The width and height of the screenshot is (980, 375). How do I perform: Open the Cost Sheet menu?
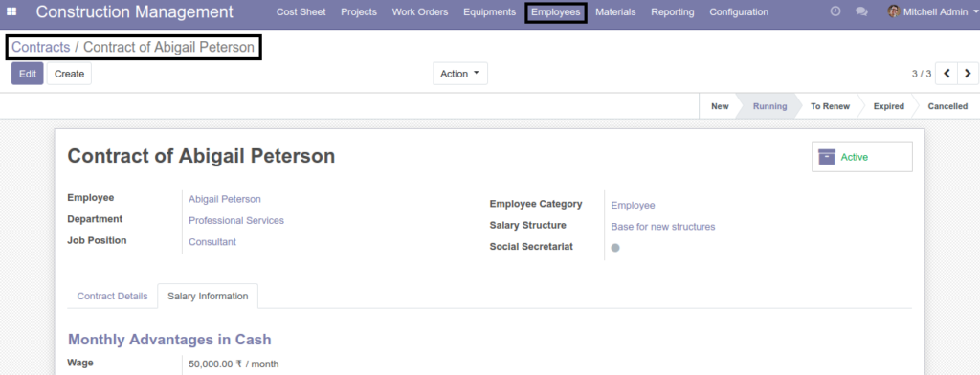pyautogui.click(x=301, y=11)
